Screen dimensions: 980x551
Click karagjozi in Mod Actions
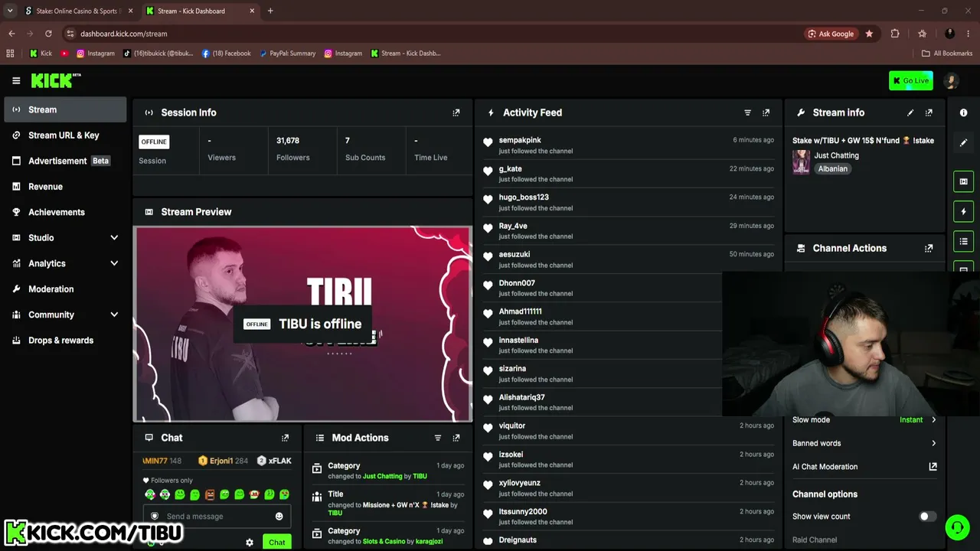tap(429, 542)
